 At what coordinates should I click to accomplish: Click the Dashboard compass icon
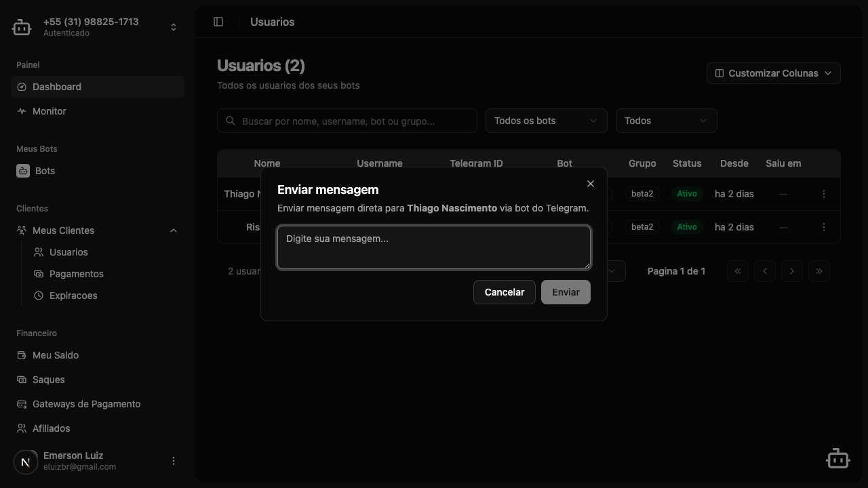pos(22,87)
